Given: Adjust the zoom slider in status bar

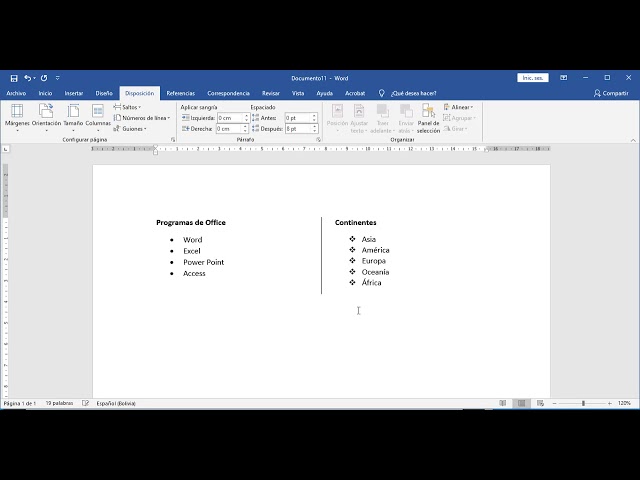Looking at the screenshot, I should click(x=584, y=403).
